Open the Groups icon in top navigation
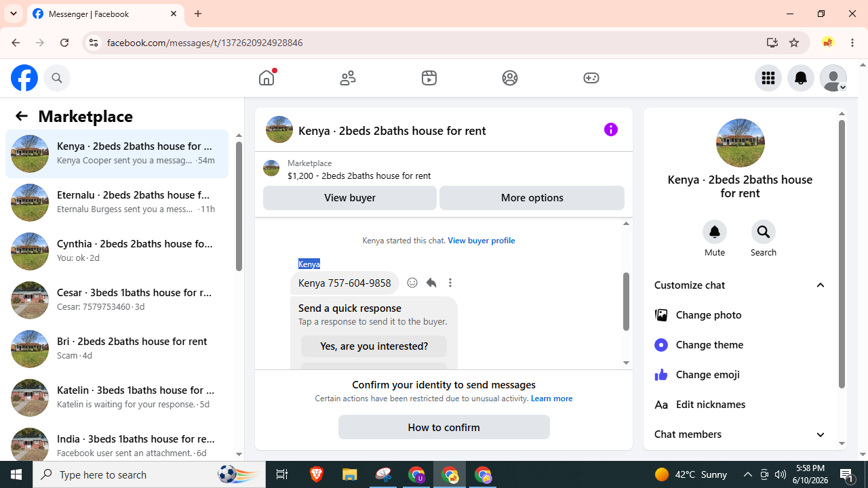Screen dimensions: 868x488 point(510,78)
